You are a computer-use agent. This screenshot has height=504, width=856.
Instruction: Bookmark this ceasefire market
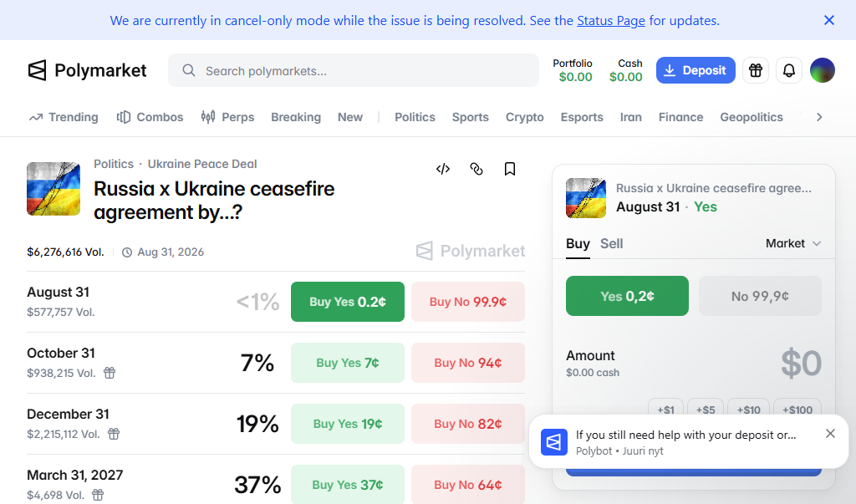(510, 169)
